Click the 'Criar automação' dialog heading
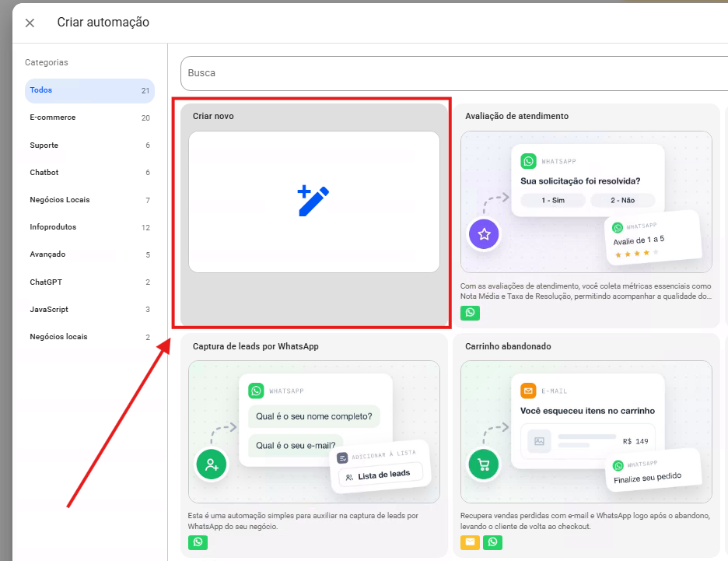 103,23
